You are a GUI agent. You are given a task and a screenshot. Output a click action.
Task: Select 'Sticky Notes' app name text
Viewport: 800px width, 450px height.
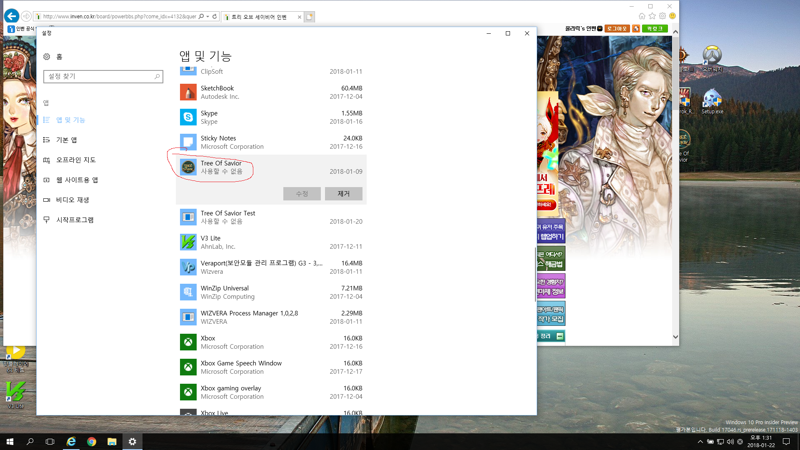[x=218, y=138]
